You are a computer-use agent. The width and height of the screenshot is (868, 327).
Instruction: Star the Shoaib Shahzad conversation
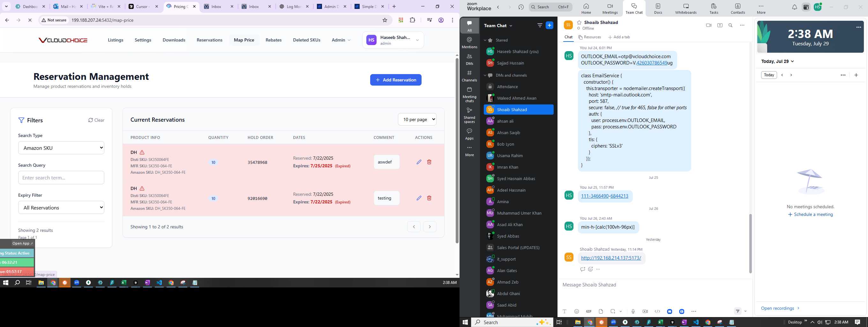(x=579, y=23)
